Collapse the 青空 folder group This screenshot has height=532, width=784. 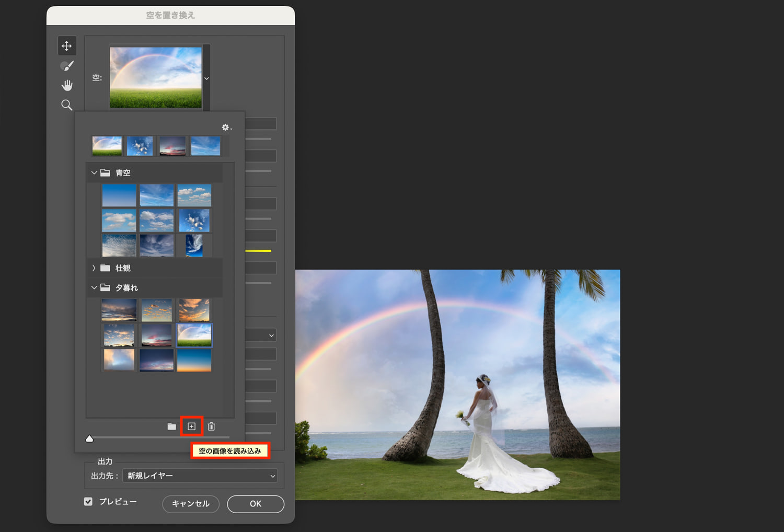click(x=94, y=172)
